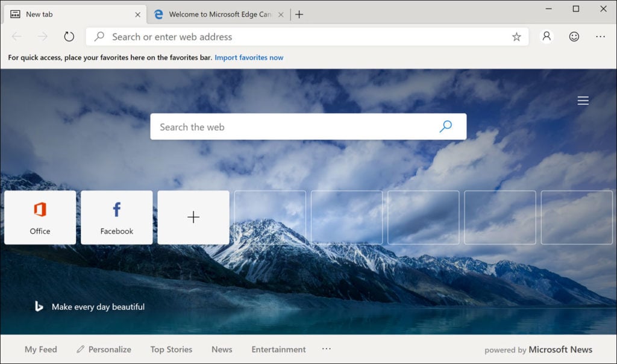Click inside the Search the web box
The height and width of the screenshot is (364, 617).
(271, 127)
